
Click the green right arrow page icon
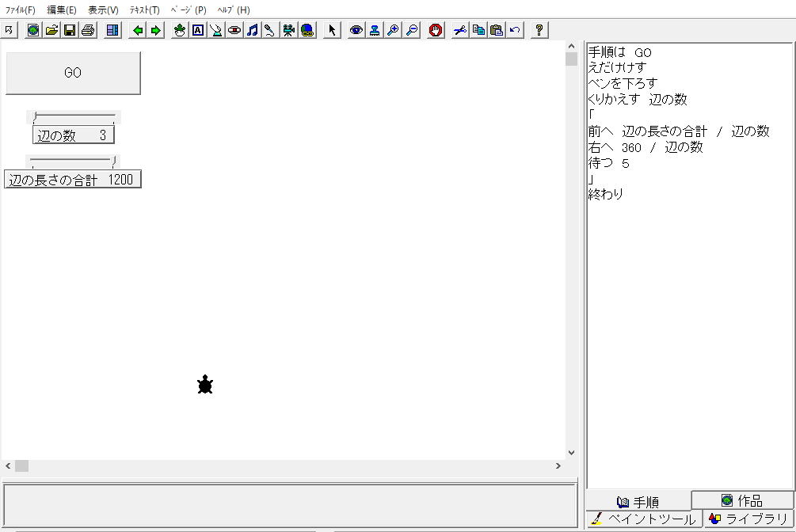tap(155, 30)
